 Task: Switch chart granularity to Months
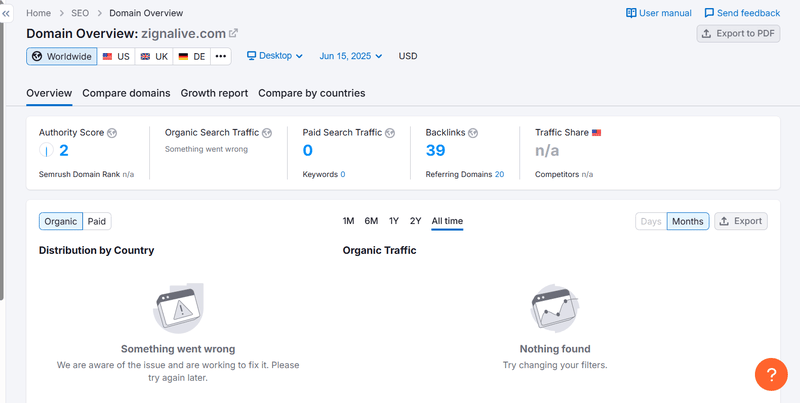pos(688,221)
